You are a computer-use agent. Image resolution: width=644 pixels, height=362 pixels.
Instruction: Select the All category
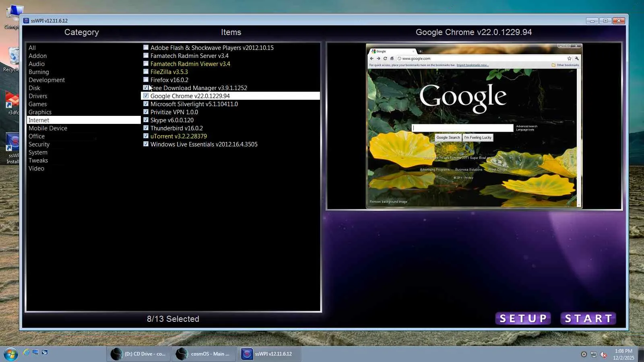[32, 48]
